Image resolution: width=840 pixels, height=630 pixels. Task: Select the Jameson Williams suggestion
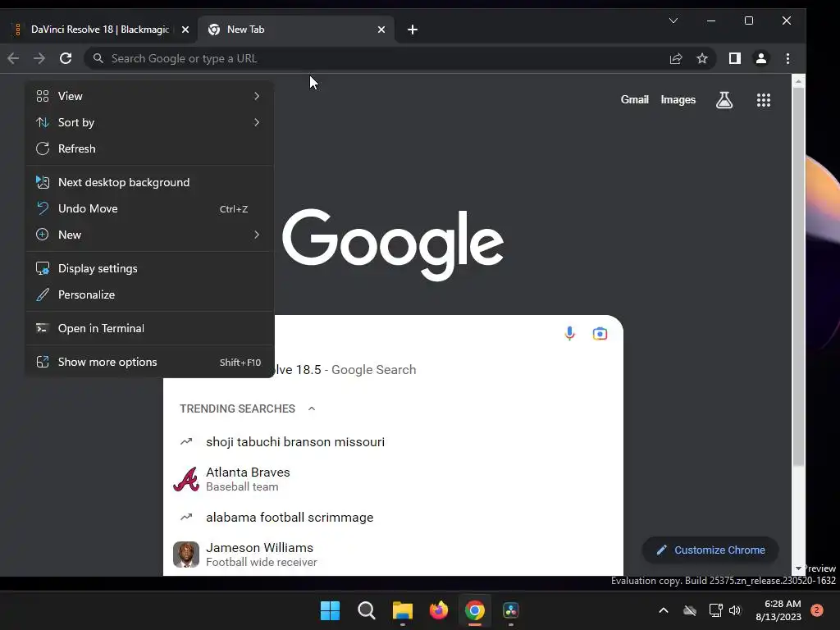[x=393, y=555]
